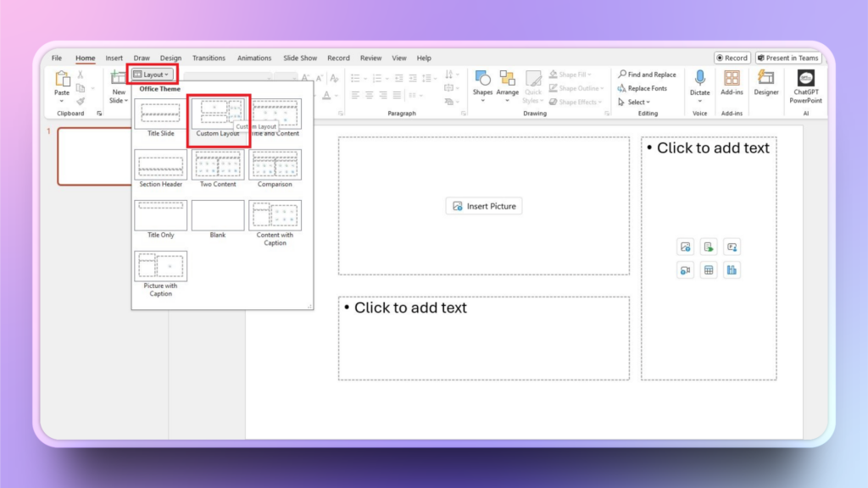The image size is (868, 488).
Task: Click the Increase List Level indent icon
Action: click(x=413, y=78)
